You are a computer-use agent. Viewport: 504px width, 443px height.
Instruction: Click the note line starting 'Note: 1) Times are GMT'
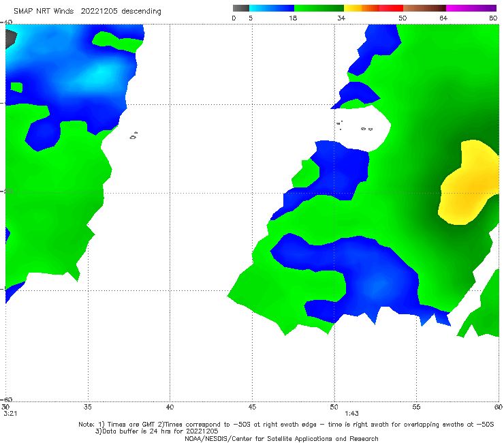[286, 425]
